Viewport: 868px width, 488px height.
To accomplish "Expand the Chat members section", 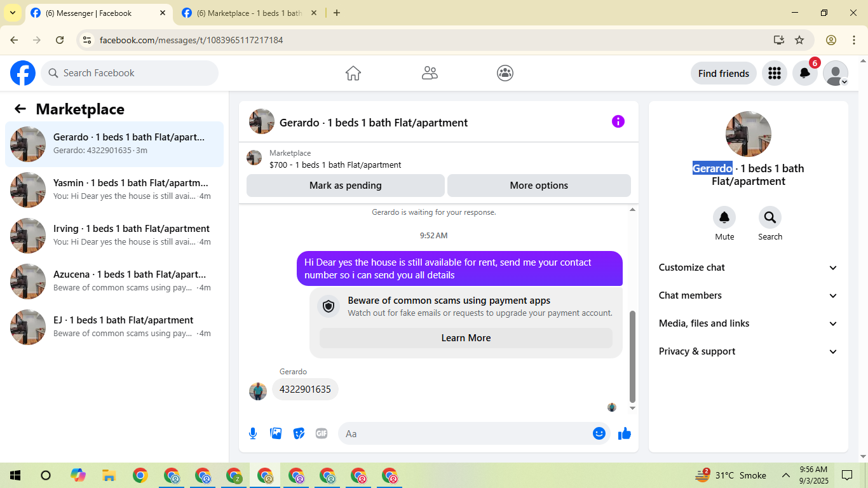I will click(749, 295).
